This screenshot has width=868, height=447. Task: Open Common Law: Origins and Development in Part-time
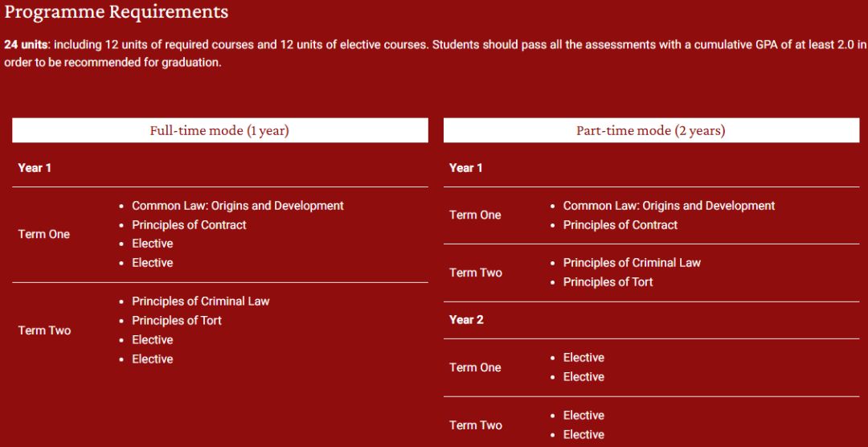[669, 206]
